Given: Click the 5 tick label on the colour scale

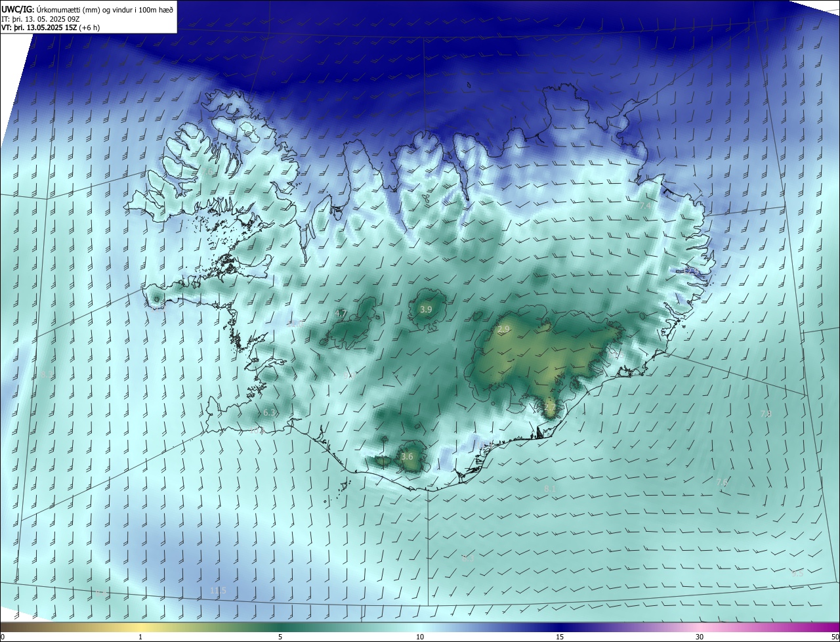Looking at the screenshot, I should click(280, 637).
